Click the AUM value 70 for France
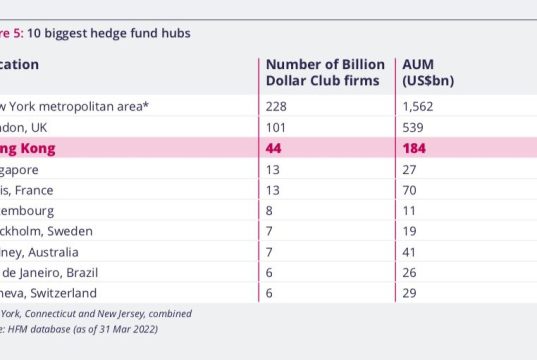The height and width of the screenshot is (360, 537). pyautogui.click(x=409, y=190)
